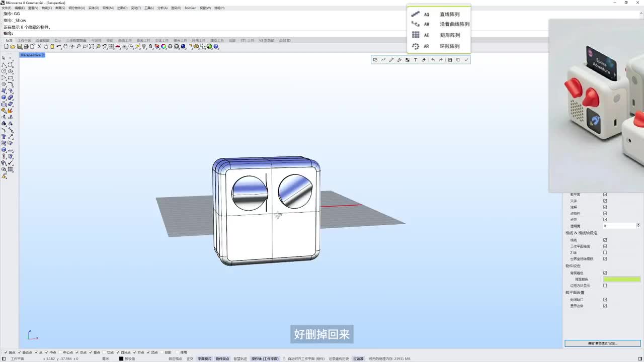The image size is (644, 362).
Task: Click the polar array AR ring icon
Action: pos(416,46)
